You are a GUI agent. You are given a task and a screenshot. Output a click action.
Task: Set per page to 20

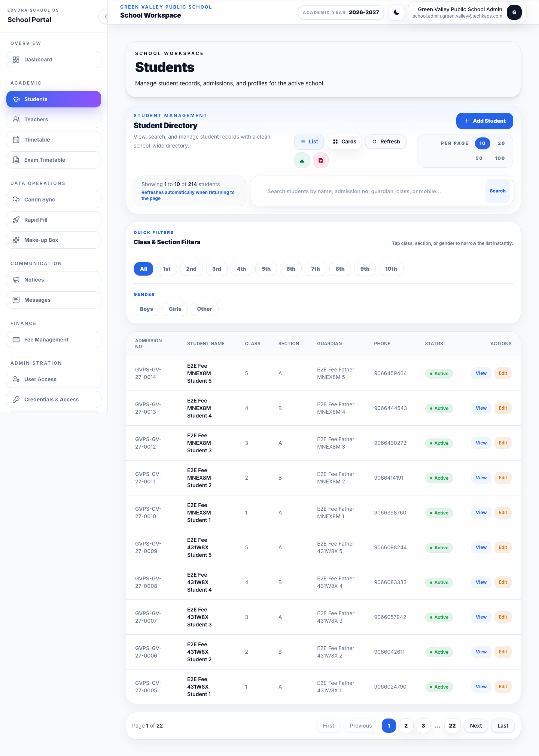tap(501, 143)
